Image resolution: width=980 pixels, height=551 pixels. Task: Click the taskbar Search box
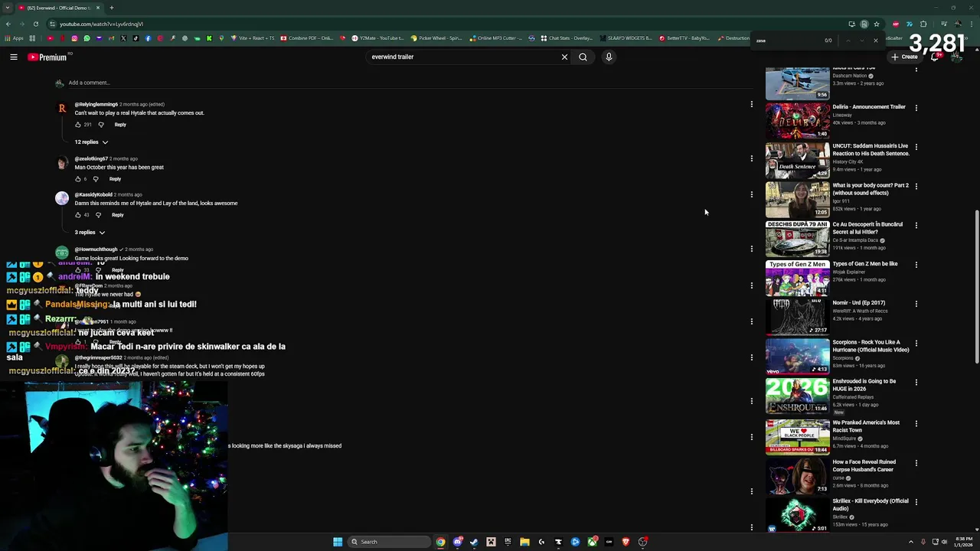point(389,542)
